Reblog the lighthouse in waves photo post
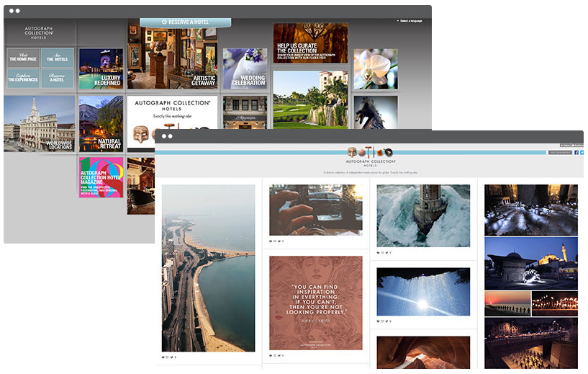Image resolution: width=588 pixels, height=374 pixels. coord(382,253)
